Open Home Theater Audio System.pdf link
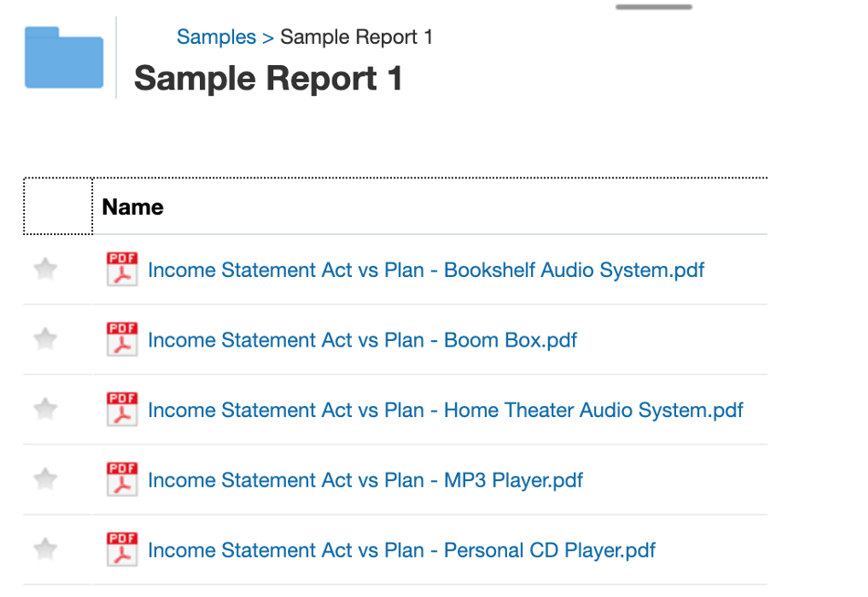Image resolution: width=868 pixels, height=597 pixels. pyautogui.click(x=445, y=410)
